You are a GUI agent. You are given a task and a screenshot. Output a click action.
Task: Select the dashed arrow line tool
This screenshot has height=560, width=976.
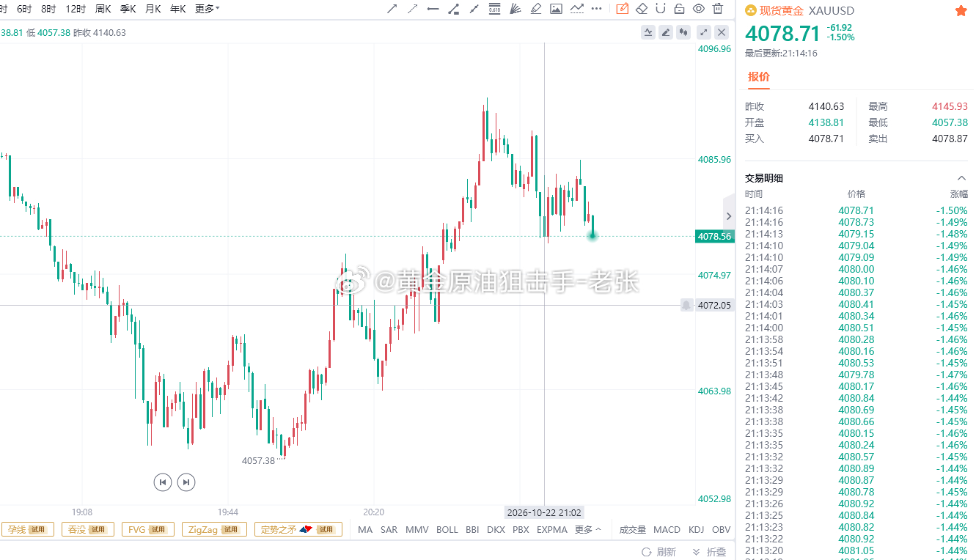412,9
